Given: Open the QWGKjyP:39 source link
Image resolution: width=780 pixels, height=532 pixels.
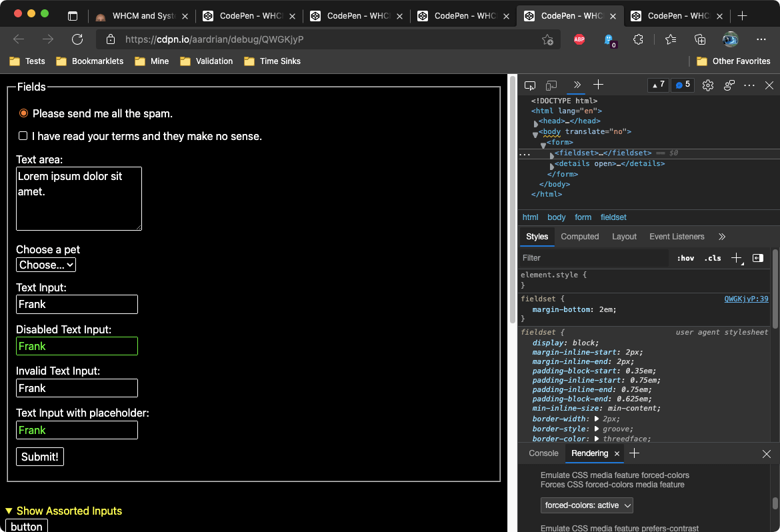Looking at the screenshot, I should (746, 299).
